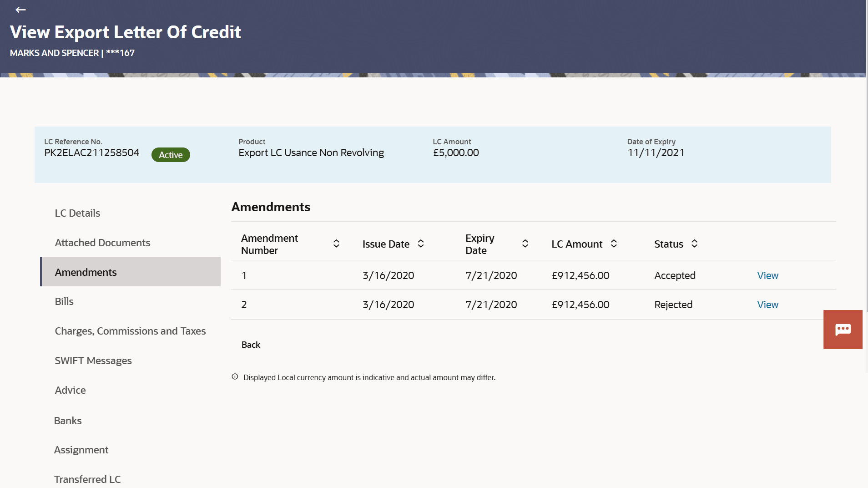Go to the Bills section
868x488 pixels.
64,301
